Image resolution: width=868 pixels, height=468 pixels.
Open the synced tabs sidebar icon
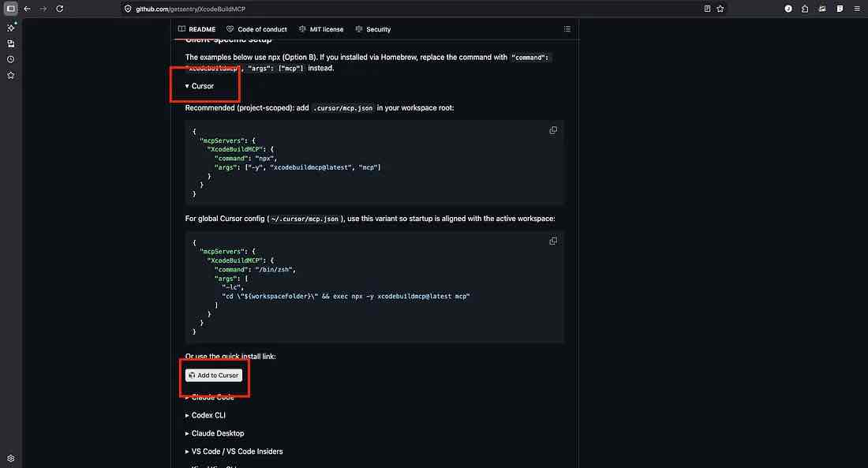10,43
